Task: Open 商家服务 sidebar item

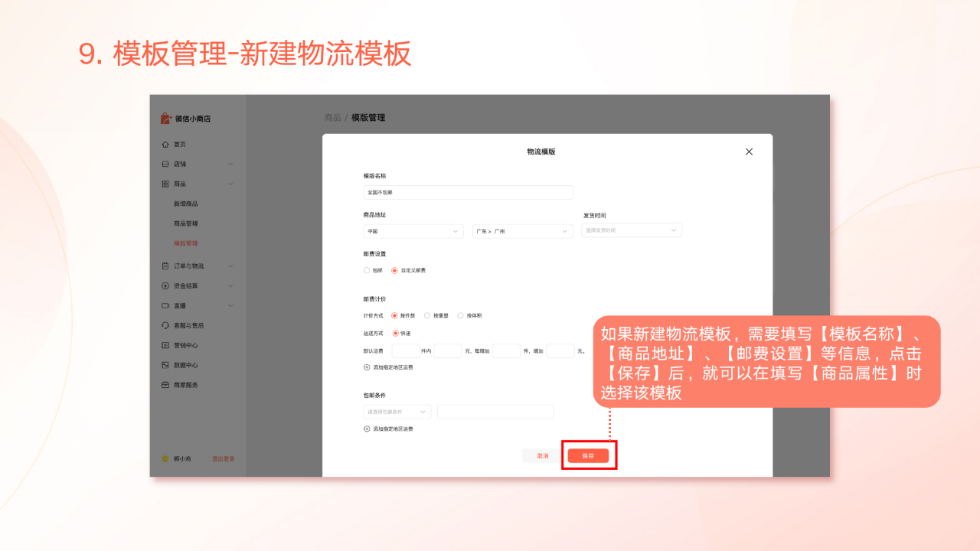Action: 186,385
